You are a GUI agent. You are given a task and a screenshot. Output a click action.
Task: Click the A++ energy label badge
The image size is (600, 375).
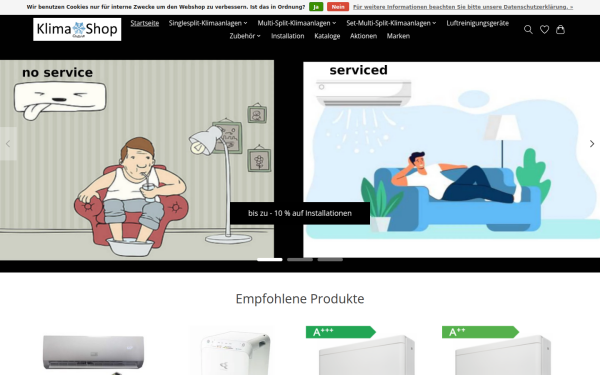(x=480, y=332)
